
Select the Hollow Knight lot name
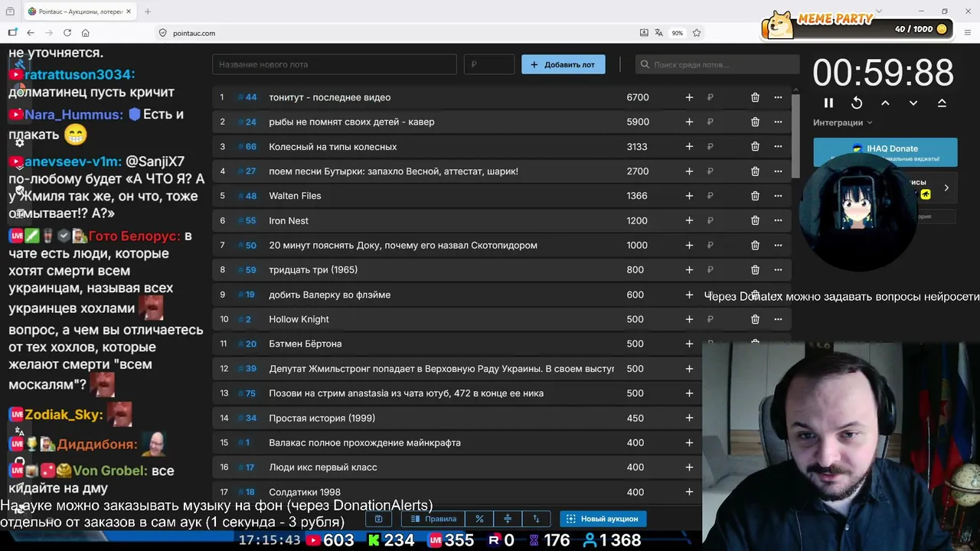299,319
